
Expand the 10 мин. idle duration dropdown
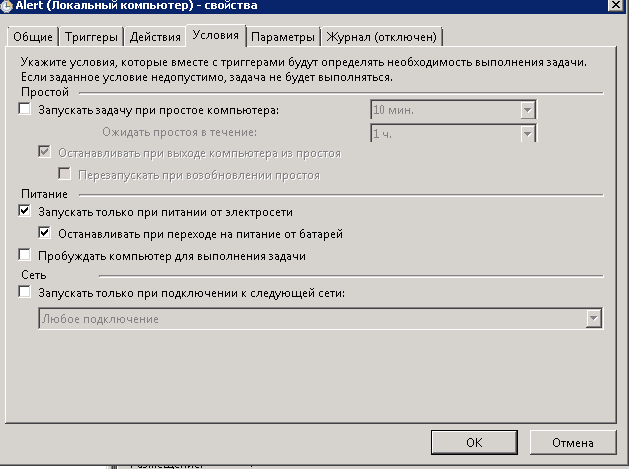pyautogui.click(x=527, y=110)
